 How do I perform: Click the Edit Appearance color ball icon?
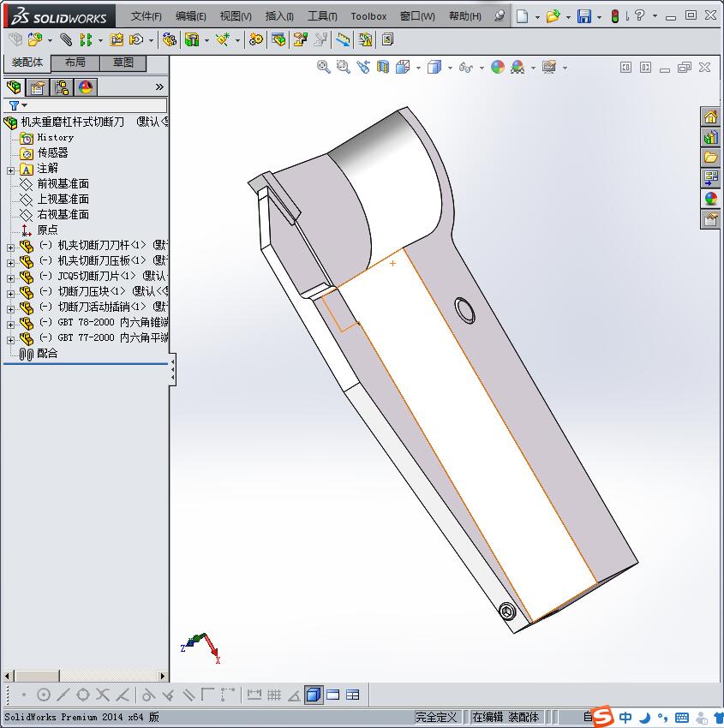click(x=497, y=68)
